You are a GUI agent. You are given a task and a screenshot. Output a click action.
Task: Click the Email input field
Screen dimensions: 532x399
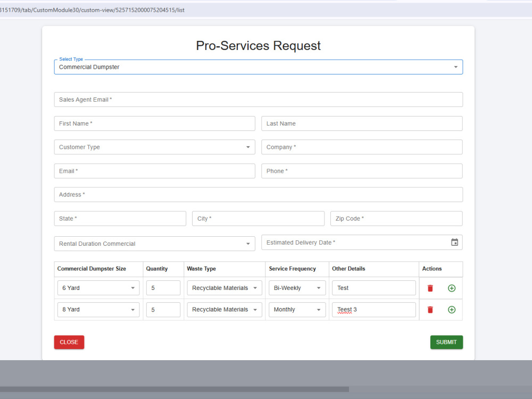154,171
